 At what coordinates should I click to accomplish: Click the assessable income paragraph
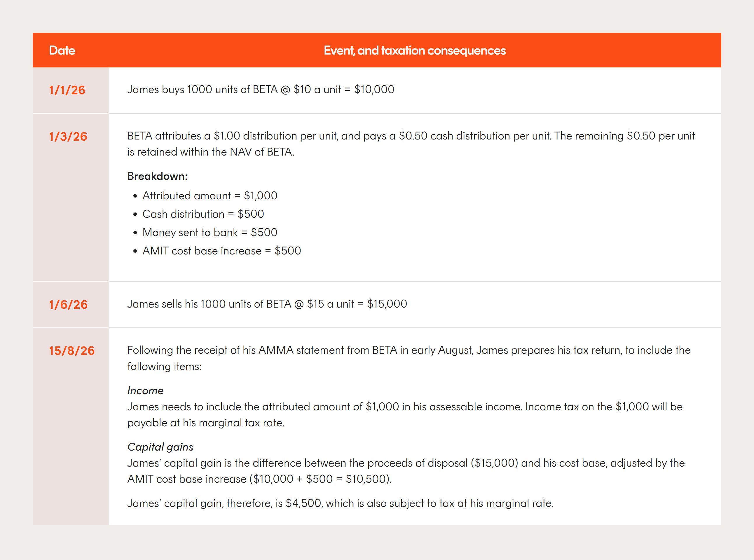[405, 415]
